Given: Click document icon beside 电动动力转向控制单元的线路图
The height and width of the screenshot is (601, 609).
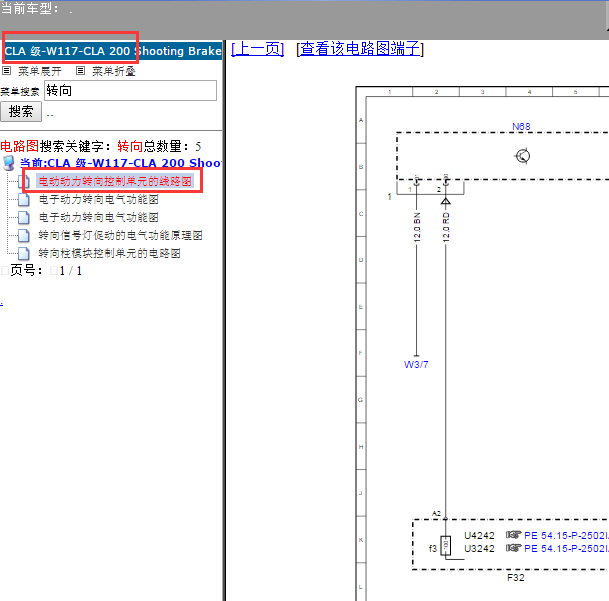Looking at the screenshot, I should click(x=24, y=181).
